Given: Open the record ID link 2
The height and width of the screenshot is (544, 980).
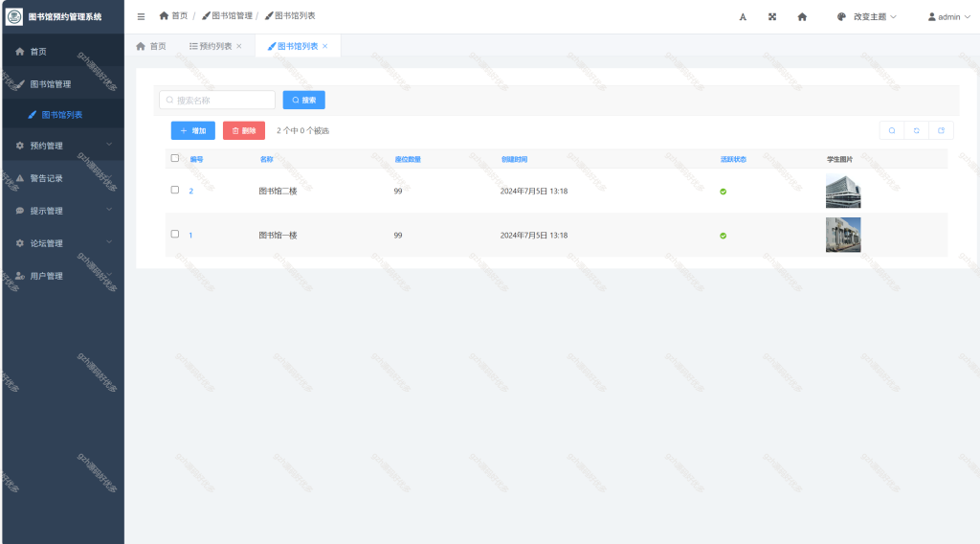Looking at the screenshot, I should tap(191, 192).
